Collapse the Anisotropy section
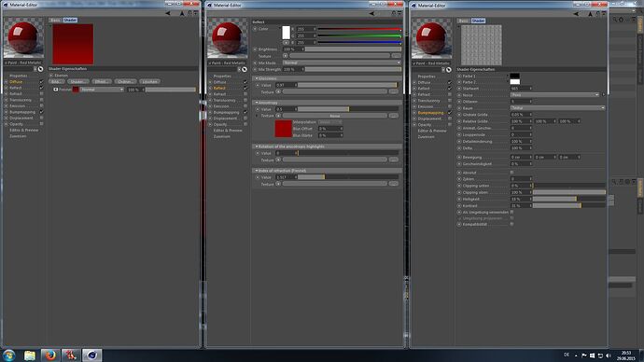The height and width of the screenshot is (362, 644). (257, 103)
